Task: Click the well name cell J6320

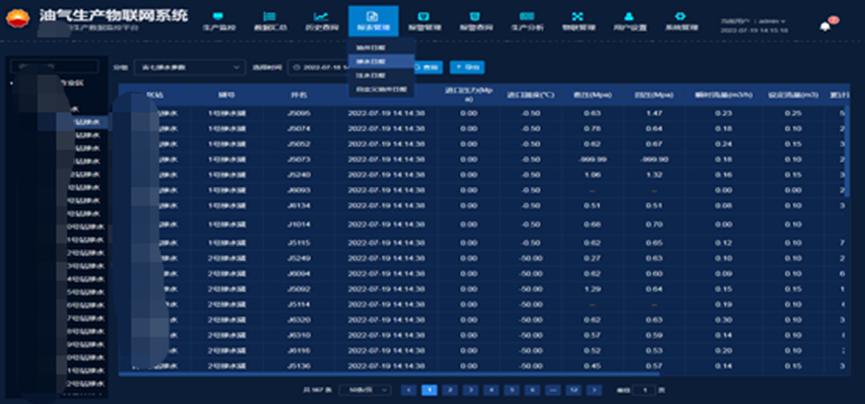Action: (x=298, y=320)
